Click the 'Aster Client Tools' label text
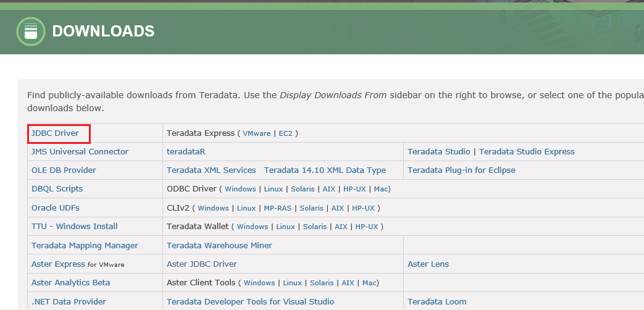This screenshot has height=310, width=644. coord(201,282)
